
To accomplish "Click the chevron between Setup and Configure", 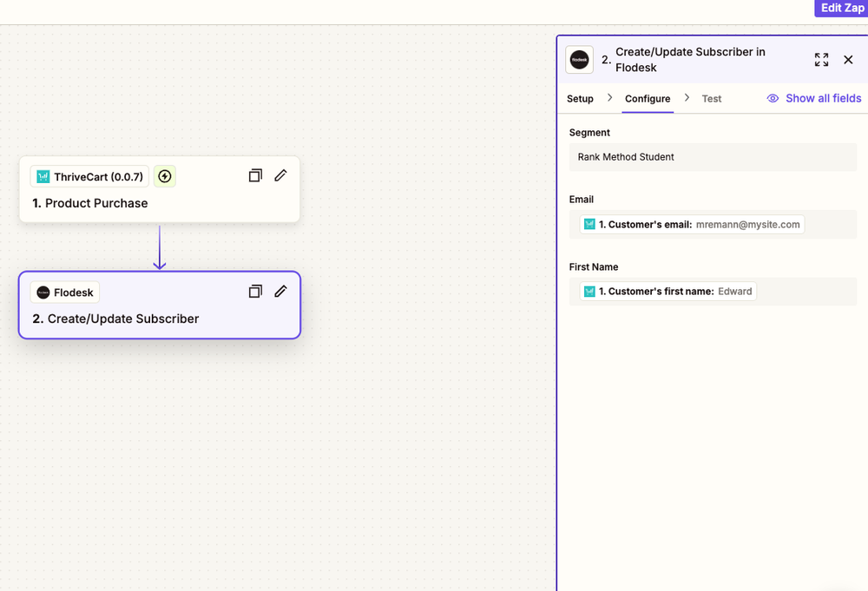I will point(609,97).
